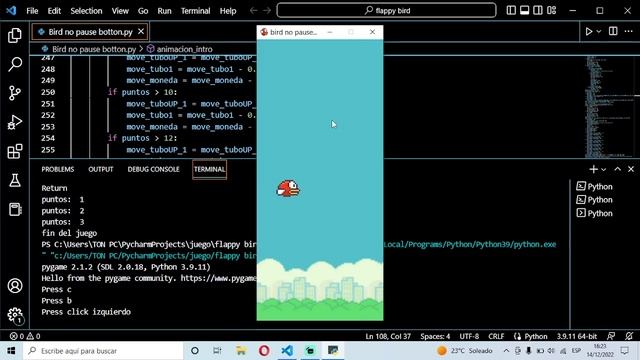640x360 pixels.
Task: Click the code minimap on the editor's right edge
Action: (610, 107)
